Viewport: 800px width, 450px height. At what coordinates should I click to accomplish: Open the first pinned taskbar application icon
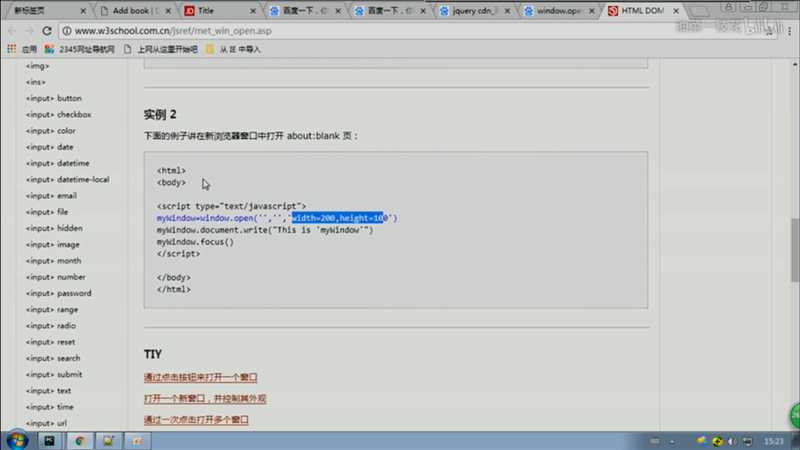[49, 441]
